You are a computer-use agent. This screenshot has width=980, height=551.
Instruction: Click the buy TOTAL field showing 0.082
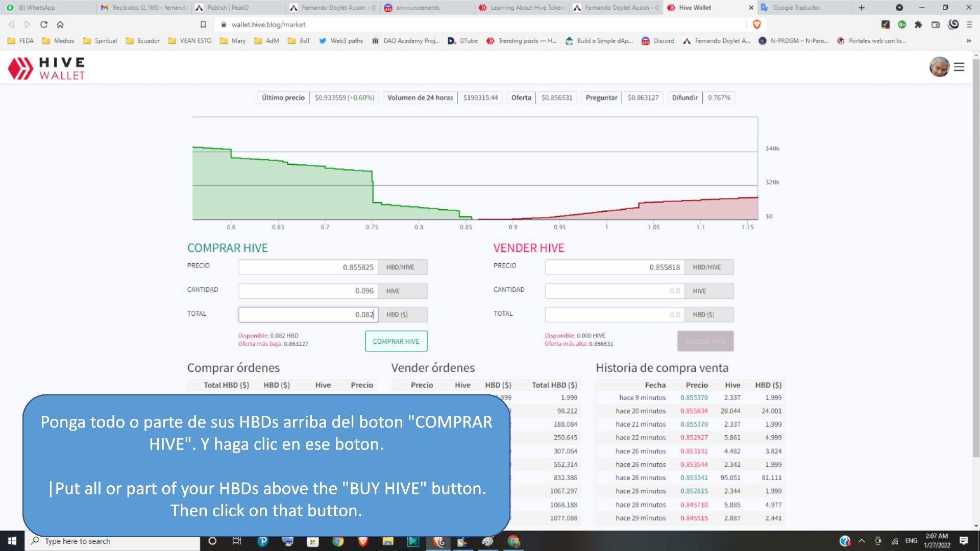pos(308,315)
